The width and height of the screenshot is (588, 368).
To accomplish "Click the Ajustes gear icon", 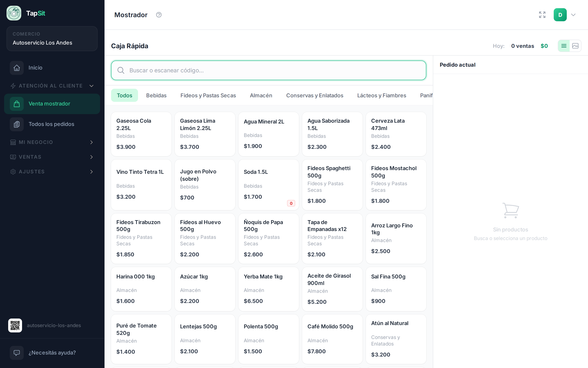I will (x=13, y=172).
